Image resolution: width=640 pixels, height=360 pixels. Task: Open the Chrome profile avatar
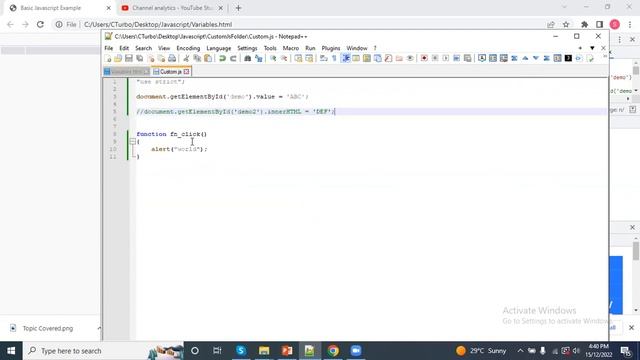pyautogui.click(x=615, y=24)
